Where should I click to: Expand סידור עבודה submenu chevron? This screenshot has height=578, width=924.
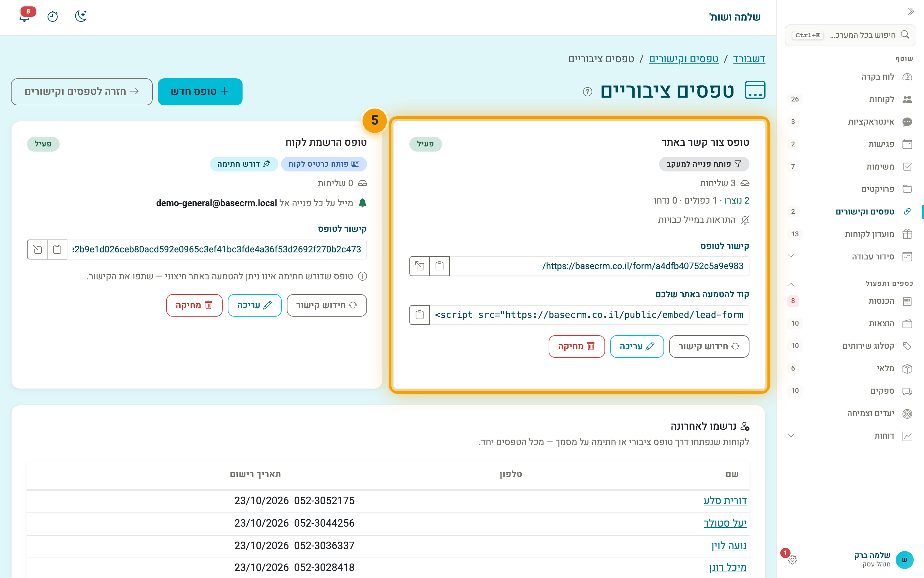[791, 256]
